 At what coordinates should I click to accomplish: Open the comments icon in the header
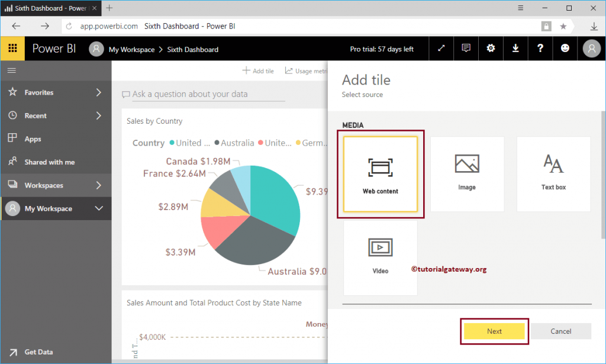point(466,48)
